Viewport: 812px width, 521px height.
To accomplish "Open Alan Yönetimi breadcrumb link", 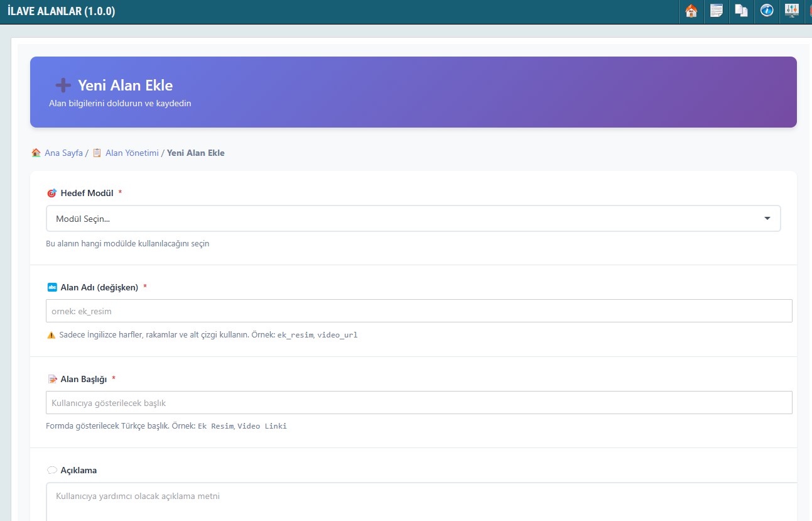I will (x=132, y=153).
